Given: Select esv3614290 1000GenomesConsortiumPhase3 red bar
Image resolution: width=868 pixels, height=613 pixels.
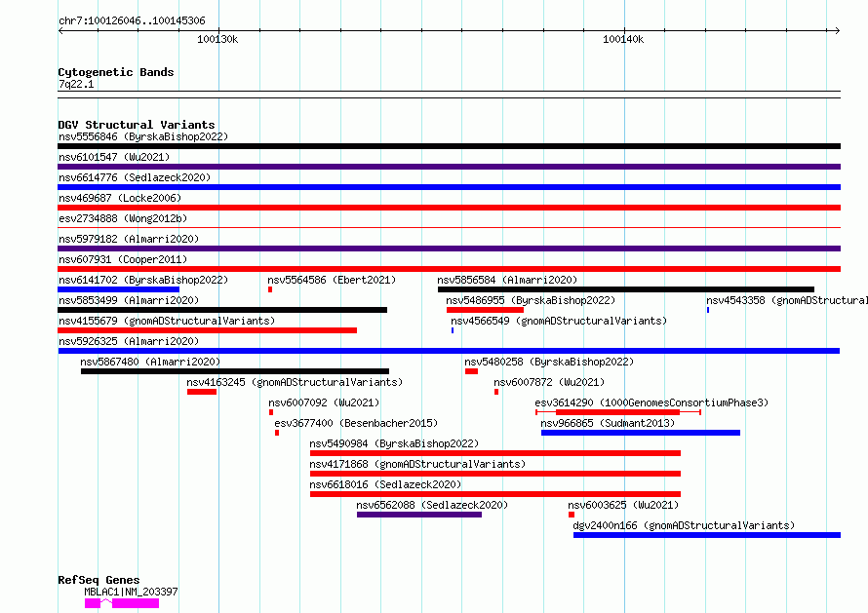Looking at the screenshot, I should pos(617,412).
